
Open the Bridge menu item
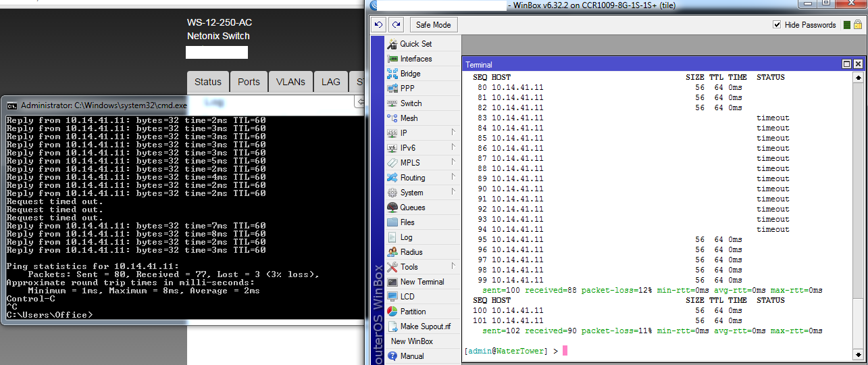tap(410, 74)
